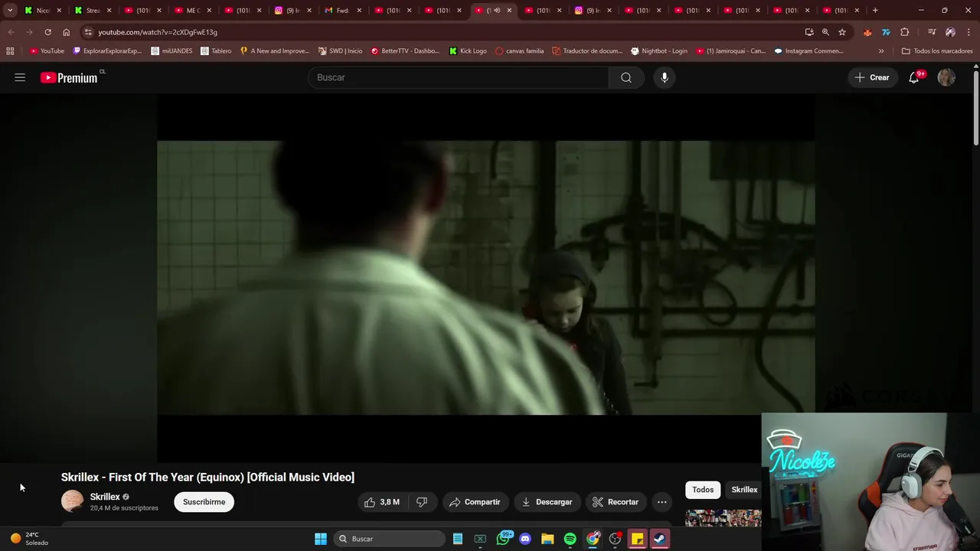Screen dimensions: 980x551
Task: Like the video showing 3,8 M
Action: coord(382,502)
